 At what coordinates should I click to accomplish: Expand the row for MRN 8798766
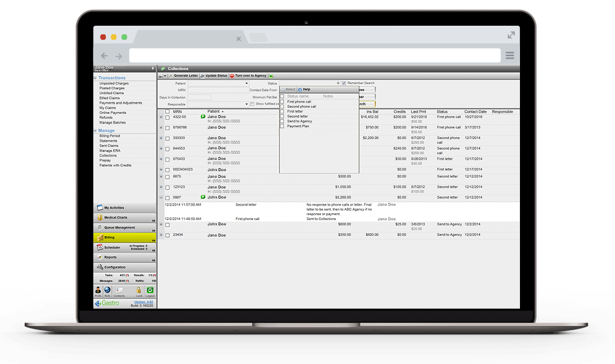point(161,127)
